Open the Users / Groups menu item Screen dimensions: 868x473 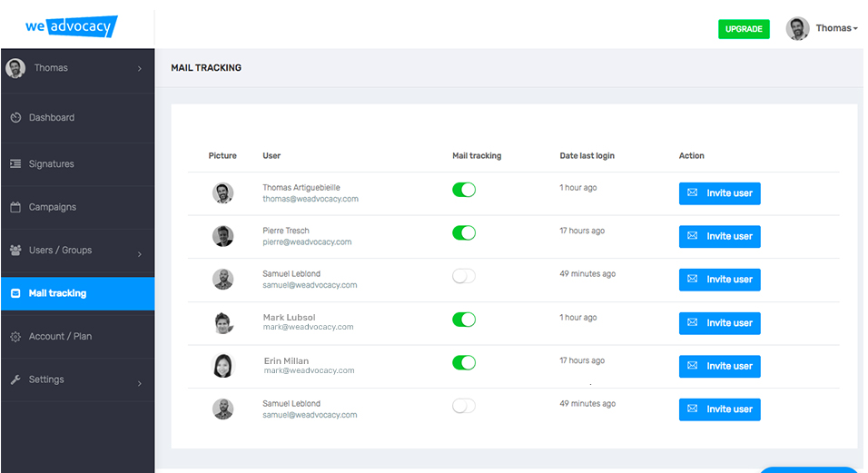pos(77,250)
